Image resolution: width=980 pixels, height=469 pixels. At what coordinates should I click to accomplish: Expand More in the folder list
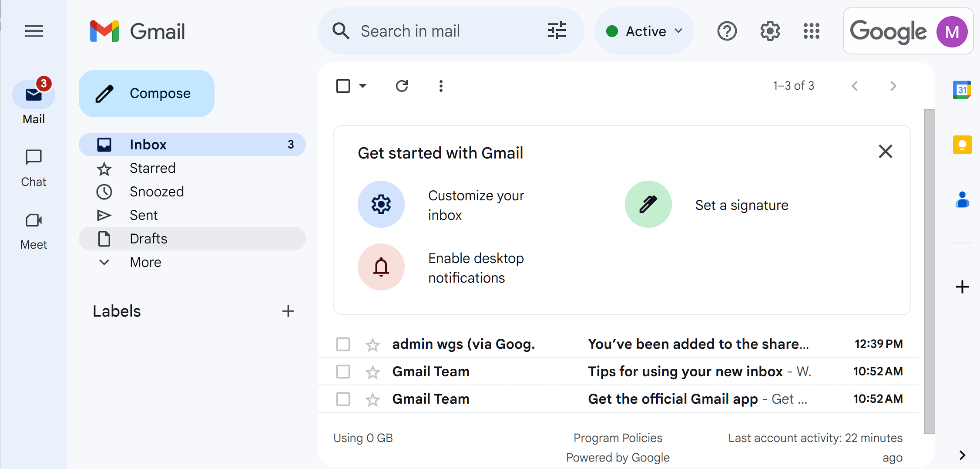(145, 262)
